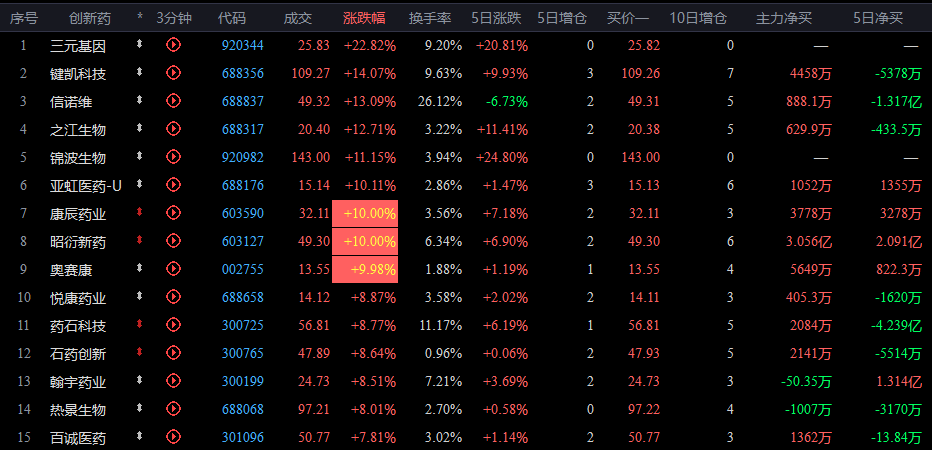Screen dimensions: 932x450
Task: Click the -13.84万 five-day net value
Action: tap(896, 438)
